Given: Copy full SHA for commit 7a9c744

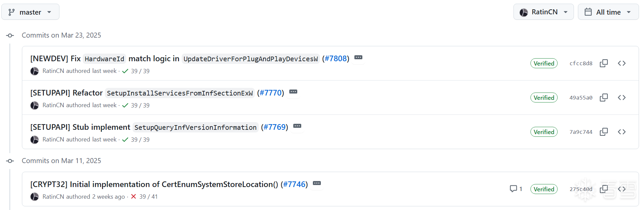Looking at the screenshot, I should click(x=604, y=132).
